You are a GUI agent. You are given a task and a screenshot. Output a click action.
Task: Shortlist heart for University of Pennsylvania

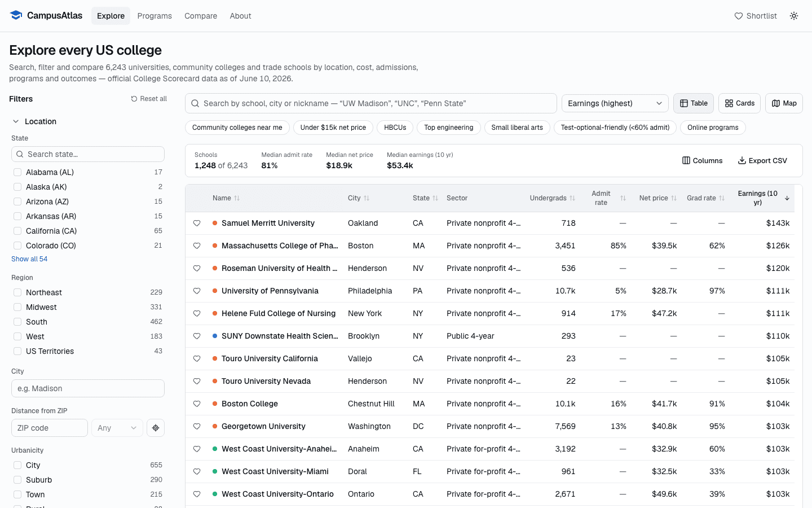[197, 291]
